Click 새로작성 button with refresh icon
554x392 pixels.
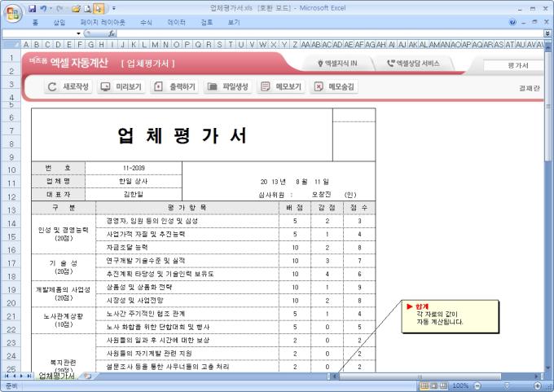click(68, 86)
